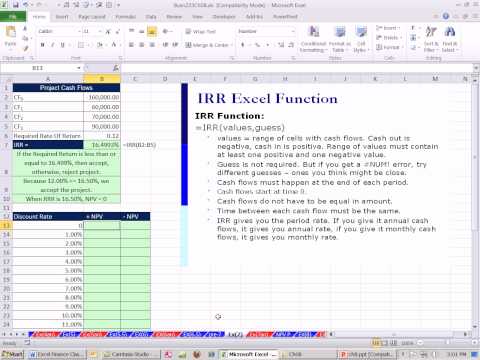Open the Number Format dropdown

(x=293, y=31)
